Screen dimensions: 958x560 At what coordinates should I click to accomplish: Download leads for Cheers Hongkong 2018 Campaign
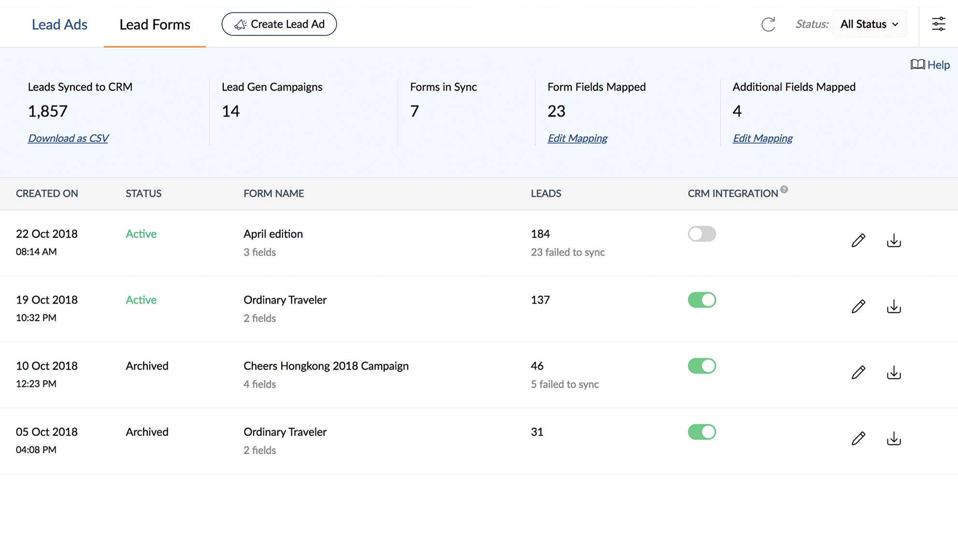894,372
